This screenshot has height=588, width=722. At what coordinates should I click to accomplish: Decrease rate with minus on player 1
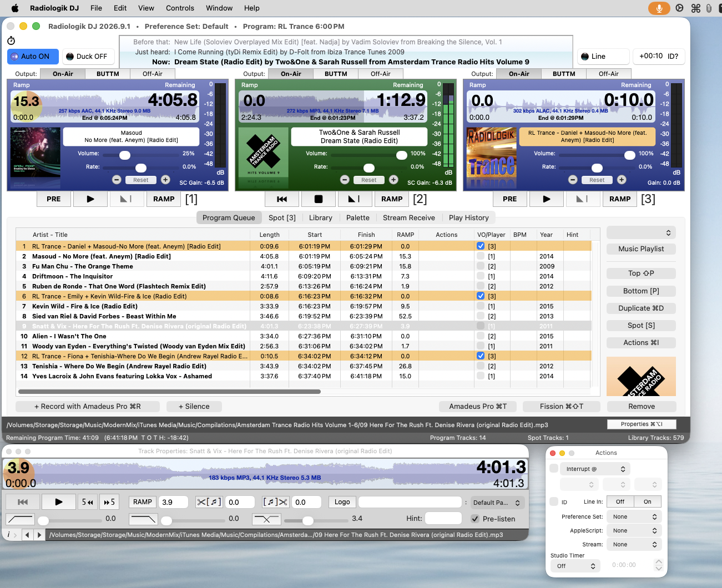point(117,180)
